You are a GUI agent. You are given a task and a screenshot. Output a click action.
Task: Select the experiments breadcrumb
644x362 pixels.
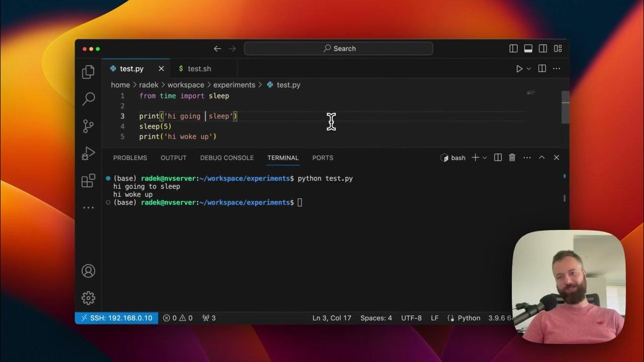pos(234,85)
